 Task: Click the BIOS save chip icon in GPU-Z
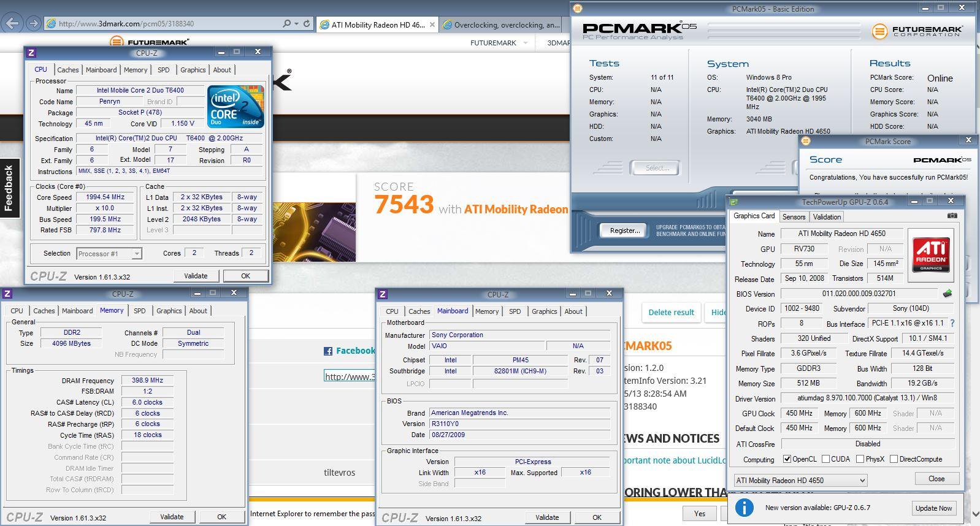[x=947, y=294]
